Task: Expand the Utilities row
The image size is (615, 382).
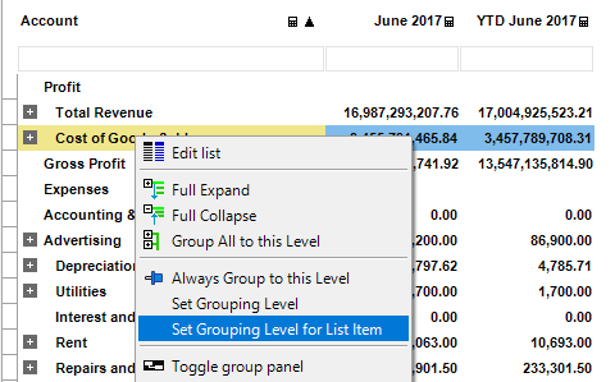Action: coord(30,291)
